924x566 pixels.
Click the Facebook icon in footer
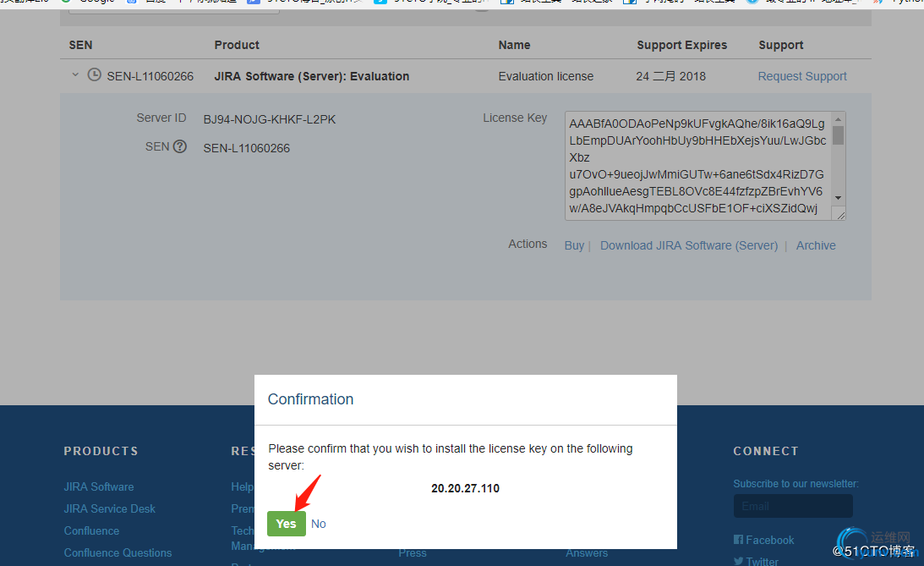[x=738, y=540]
